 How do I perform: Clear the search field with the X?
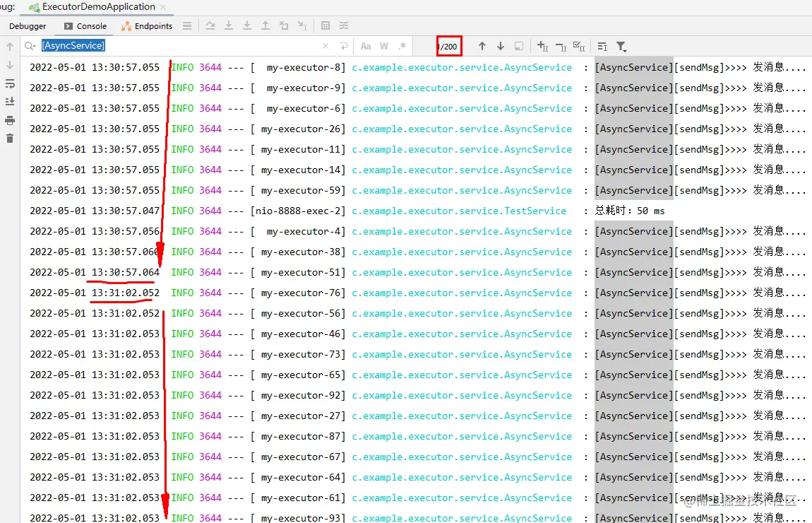(x=326, y=46)
